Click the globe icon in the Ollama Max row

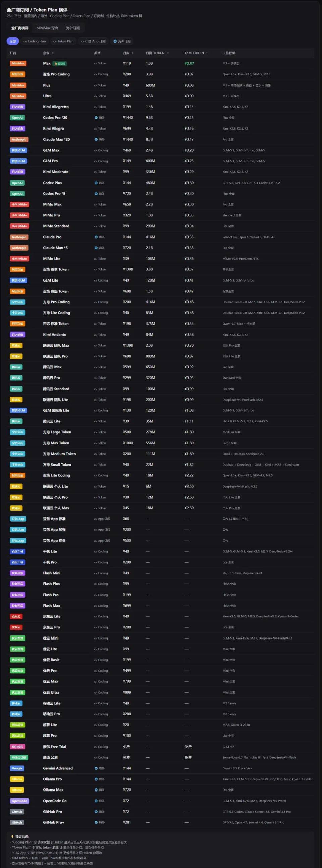(96, 790)
